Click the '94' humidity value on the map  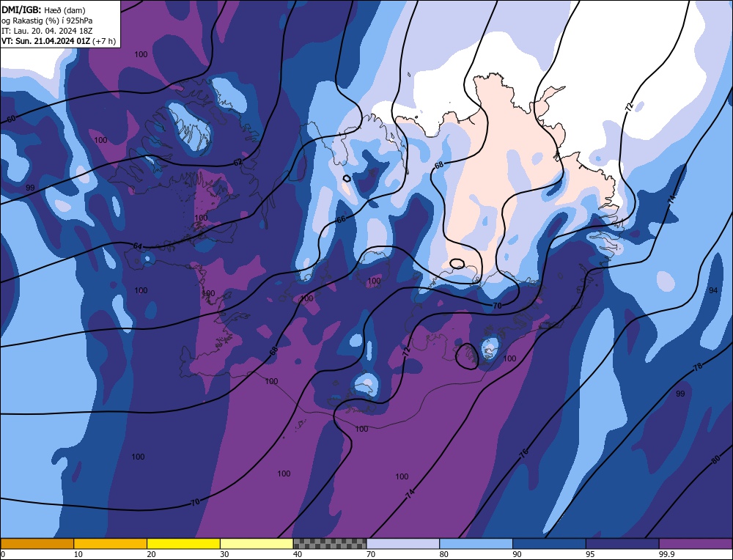(x=713, y=290)
